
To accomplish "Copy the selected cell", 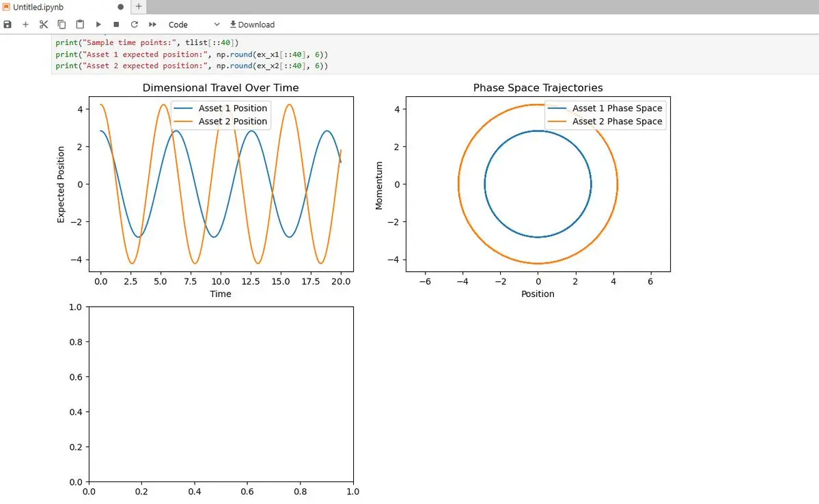I will point(61,25).
